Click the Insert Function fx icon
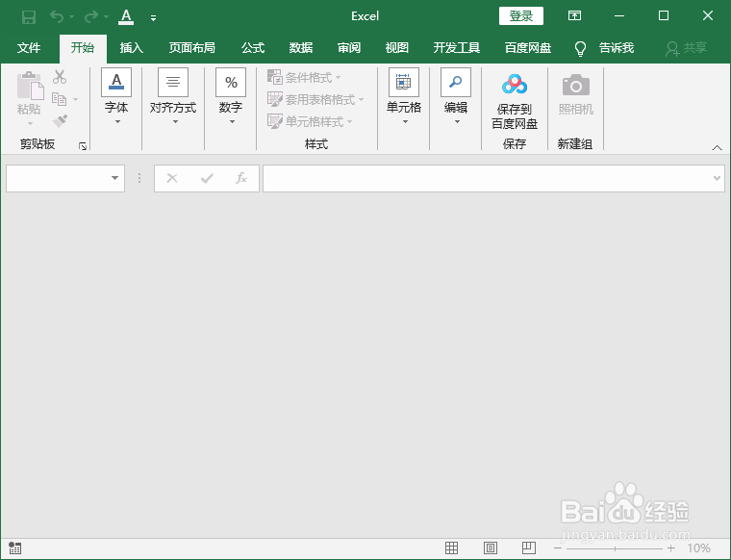 241,178
